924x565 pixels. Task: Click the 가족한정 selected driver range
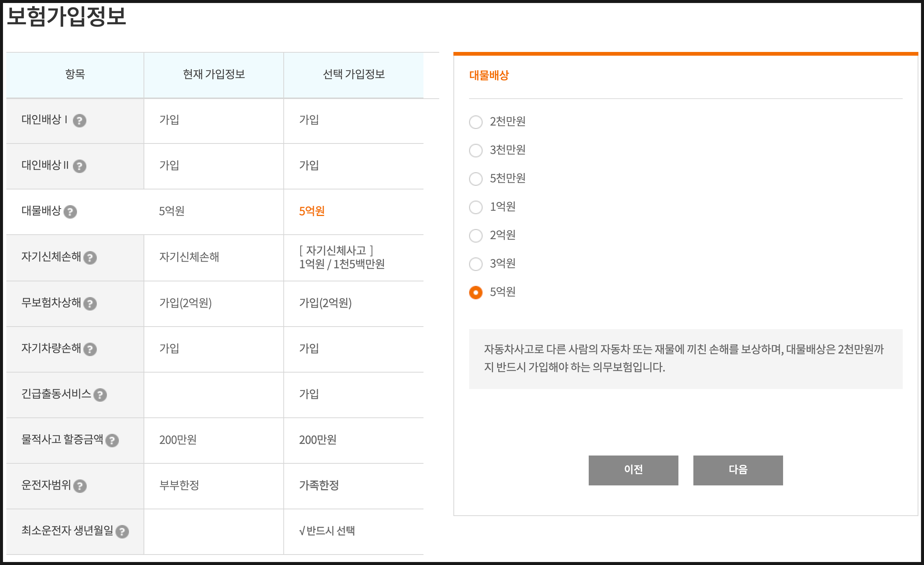pyautogui.click(x=319, y=485)
